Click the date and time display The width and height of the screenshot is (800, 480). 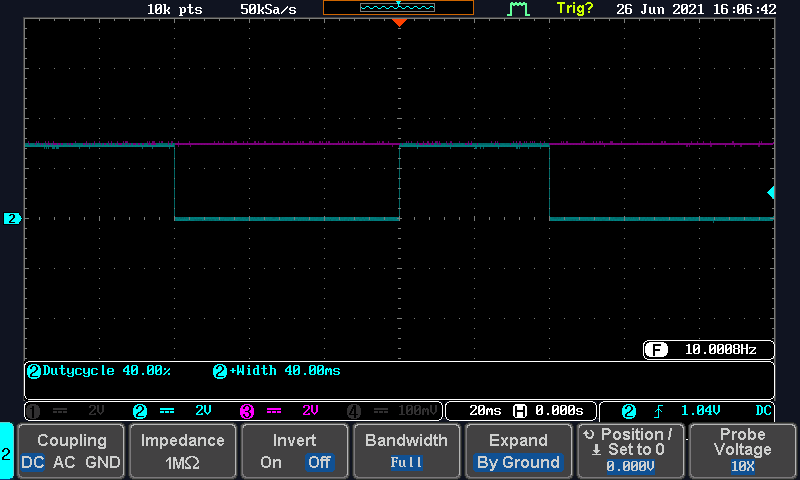coord(696,9)
